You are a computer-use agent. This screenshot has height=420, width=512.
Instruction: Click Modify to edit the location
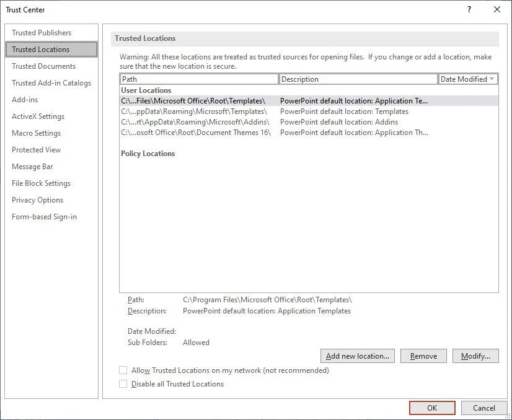(475, 356)
